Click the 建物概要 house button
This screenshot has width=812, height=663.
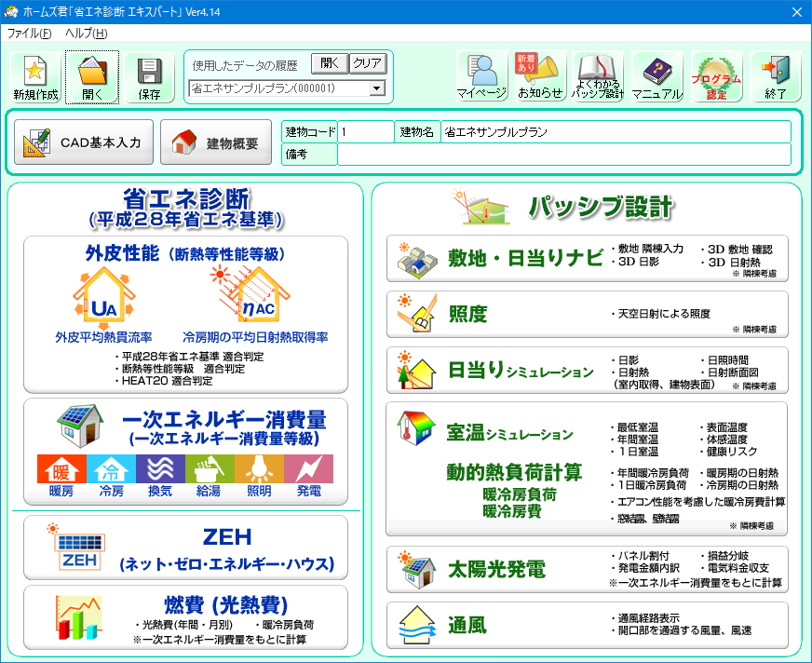click(216, 142)
